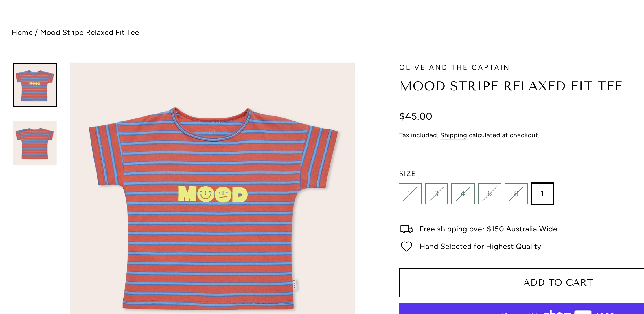Click the Free shipping over $150 text
This screenshot has height=314, width=644.
488,229
